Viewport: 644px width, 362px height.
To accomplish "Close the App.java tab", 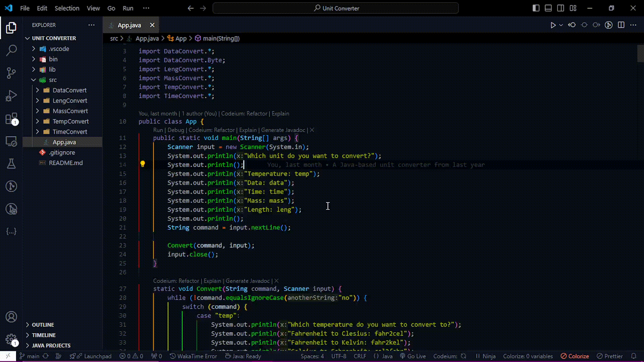I will click(x=152, y=25).
